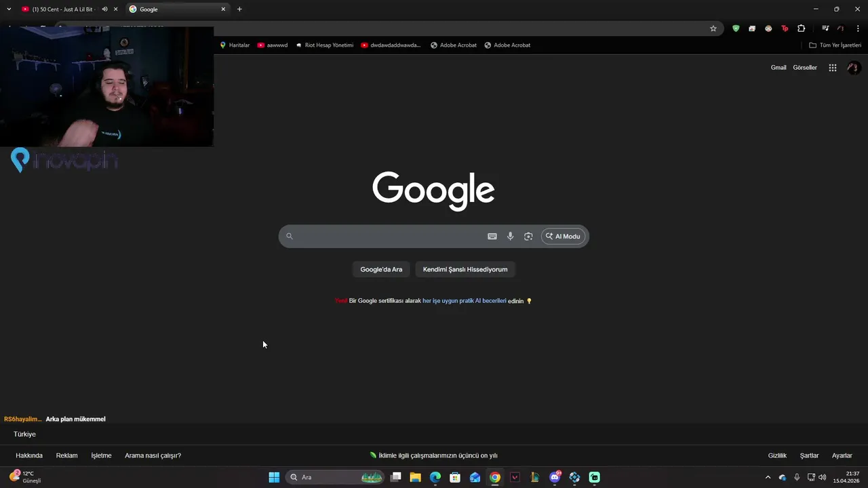Close the 50 Cent YouTube tab
This screenshot has height=488, width=868.
pos(116,9)
